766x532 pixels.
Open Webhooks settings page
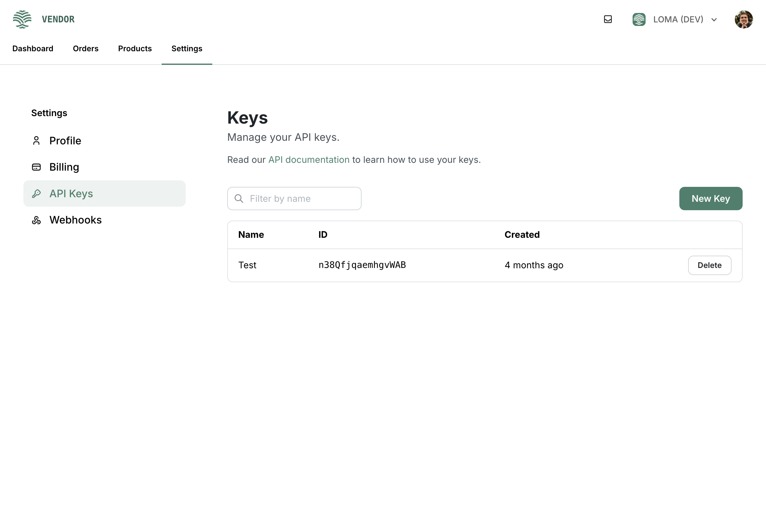(75, 220)
